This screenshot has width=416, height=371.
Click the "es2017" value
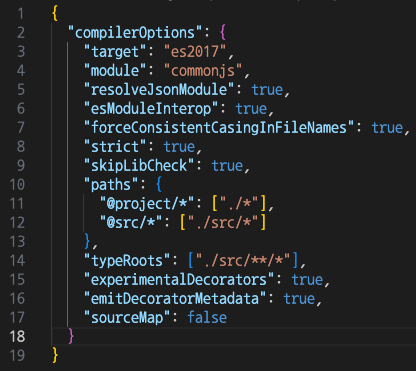tap(195, 52)
